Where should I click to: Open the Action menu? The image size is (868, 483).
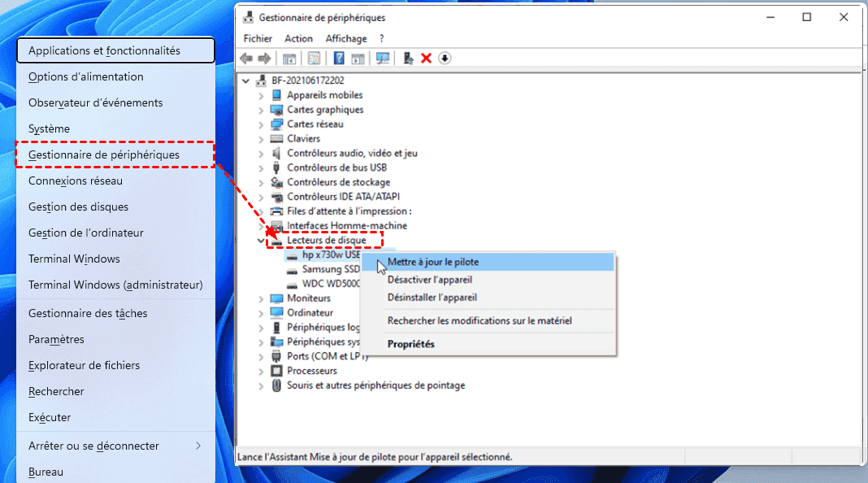click(298, 38)
